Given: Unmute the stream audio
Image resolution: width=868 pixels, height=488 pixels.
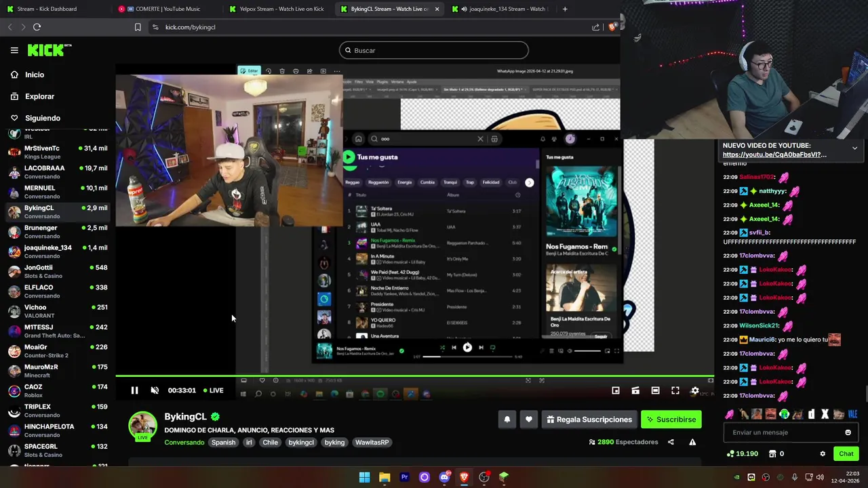Looking at the screenshot, I should (x=155, y=390).
